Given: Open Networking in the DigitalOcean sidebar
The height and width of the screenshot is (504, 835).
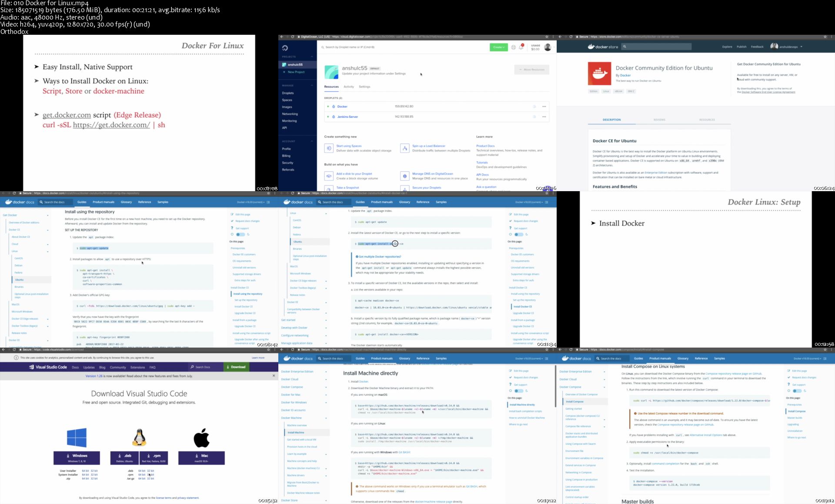Looking at the screenshot, I should [x=290, y=114].
